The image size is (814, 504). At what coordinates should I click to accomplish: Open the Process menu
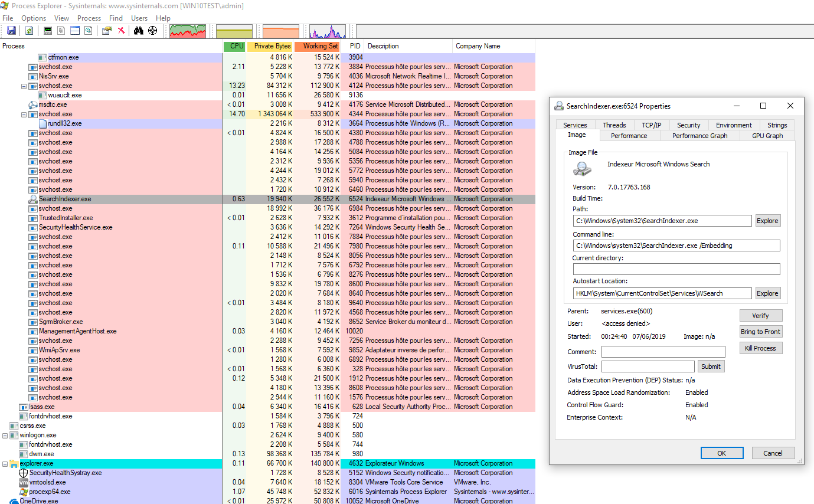tap(89, 18)
